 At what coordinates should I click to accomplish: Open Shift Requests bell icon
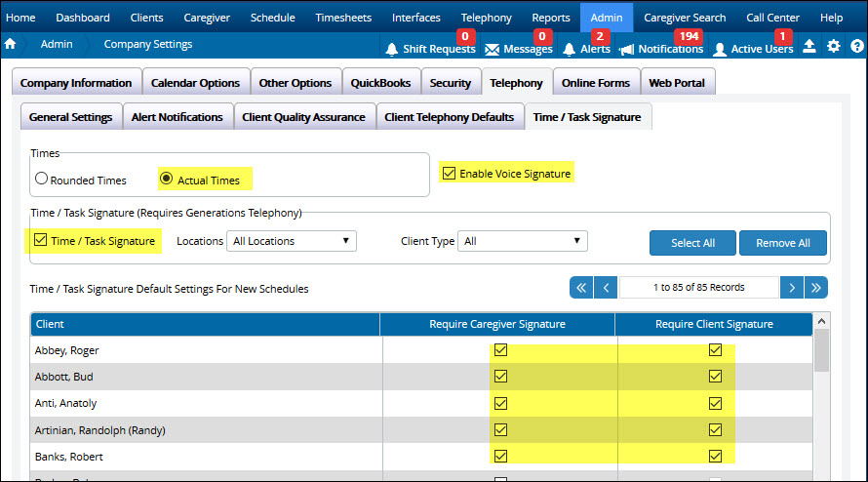pos(391,50)
